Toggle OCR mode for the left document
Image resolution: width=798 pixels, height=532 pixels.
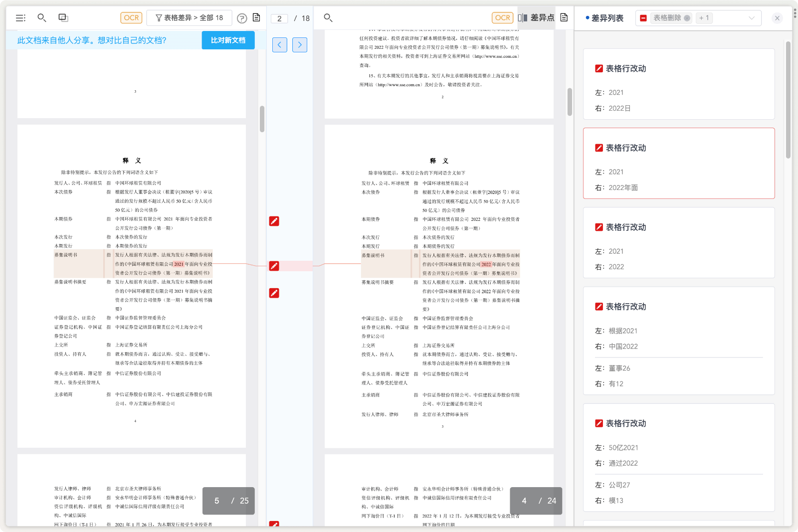coord(131,17)
